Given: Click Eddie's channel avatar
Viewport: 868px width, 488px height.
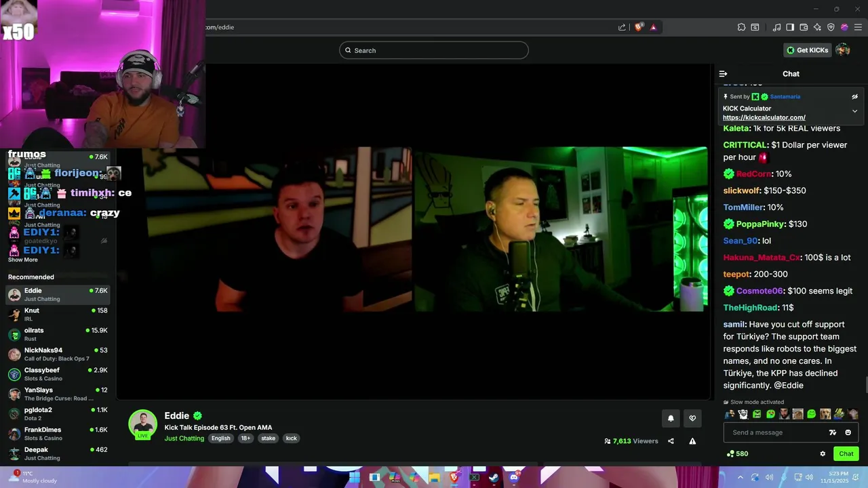Looking at the screenshot, I should point(143,424).
